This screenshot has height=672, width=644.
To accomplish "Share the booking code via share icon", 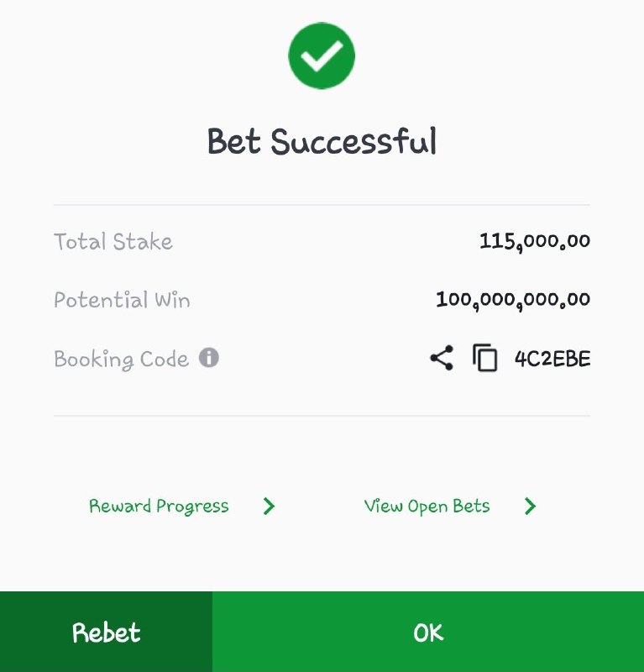I will [x=442, y=358].
